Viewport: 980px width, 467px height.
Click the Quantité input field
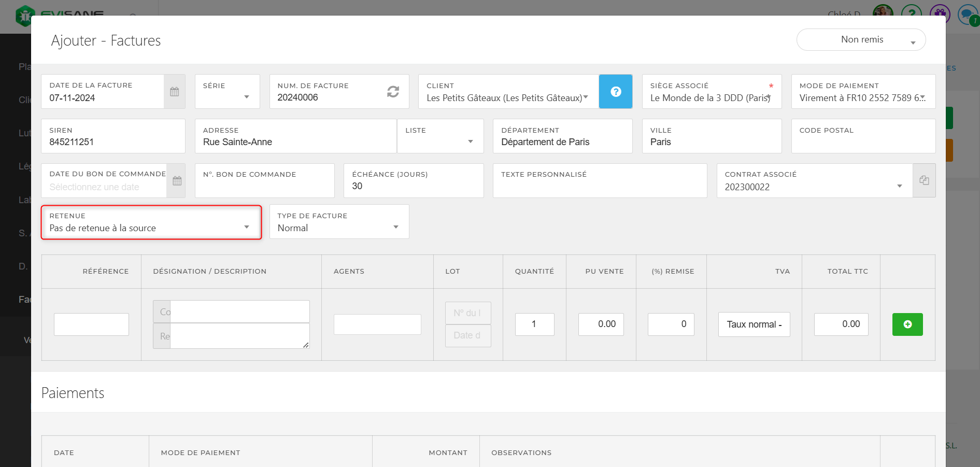click(534, 324)
